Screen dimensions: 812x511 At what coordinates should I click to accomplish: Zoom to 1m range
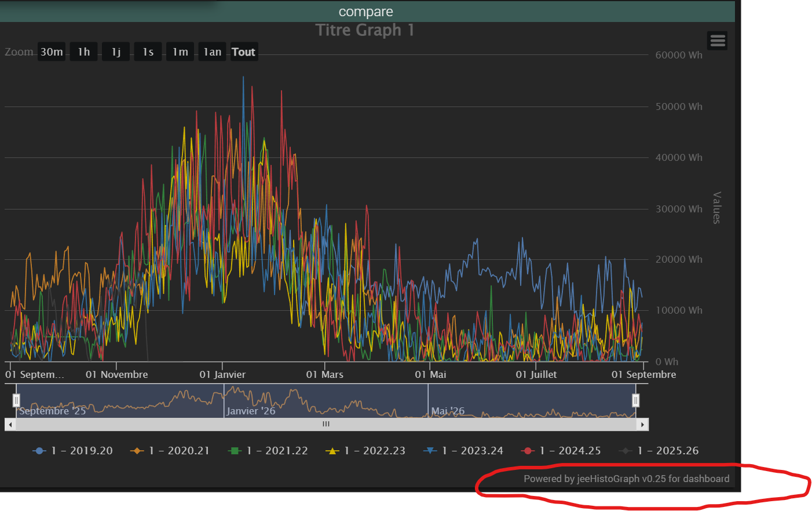click(180, 52)
